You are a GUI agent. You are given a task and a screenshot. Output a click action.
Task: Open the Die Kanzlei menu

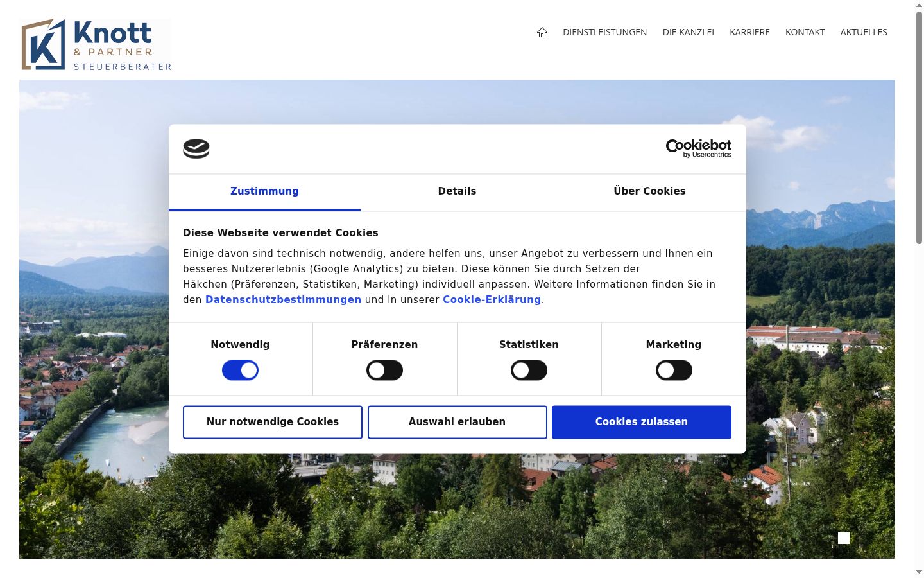click(x=688, y=32)
